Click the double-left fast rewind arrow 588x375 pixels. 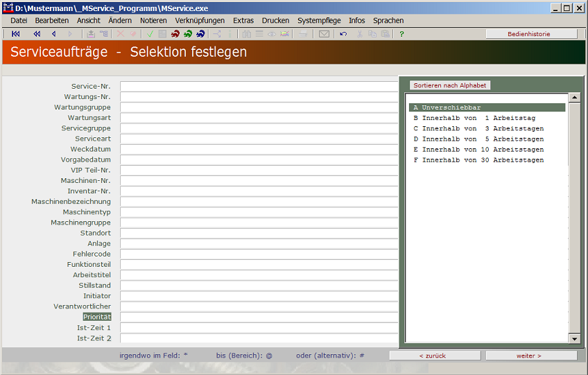(x=37, y=34)
